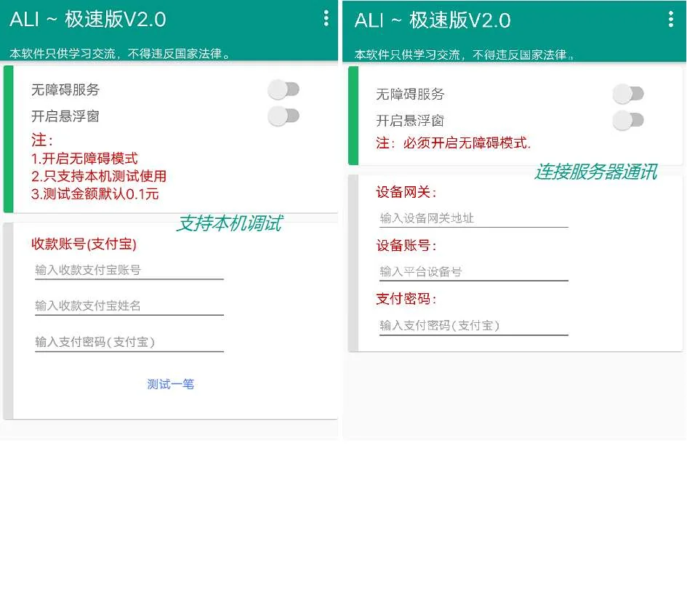Click the 设备网关: label
This screenshot has width=687, height=616.
[406, 192]
